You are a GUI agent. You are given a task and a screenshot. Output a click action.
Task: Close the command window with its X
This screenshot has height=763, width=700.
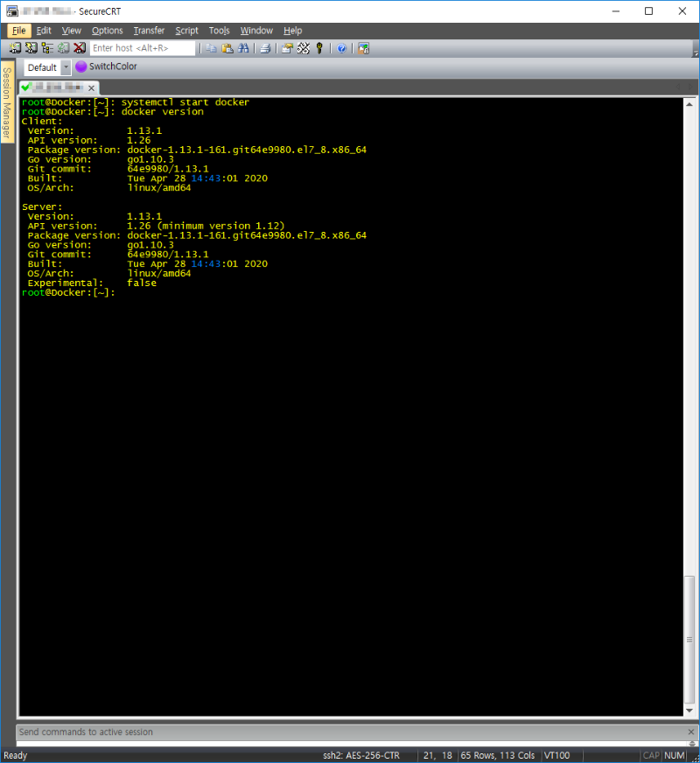coord(690,731)
